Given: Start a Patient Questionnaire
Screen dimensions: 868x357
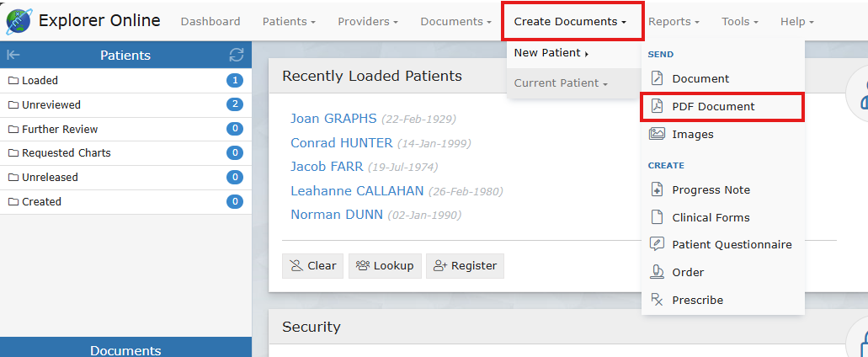Looking at the screenshot, I should (731, 245).
